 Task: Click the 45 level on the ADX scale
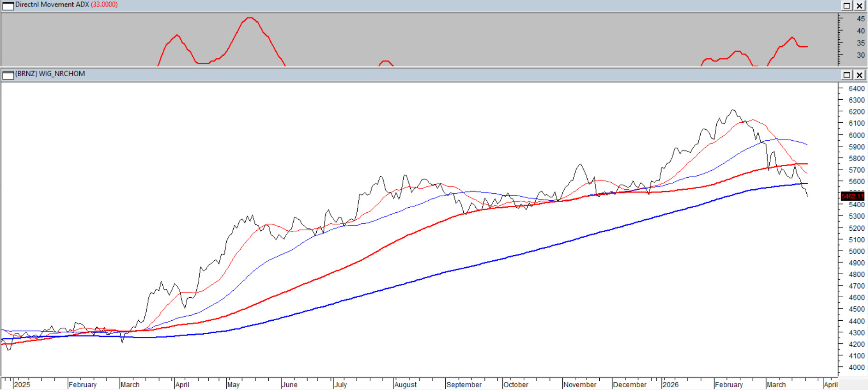pos(861,19)
